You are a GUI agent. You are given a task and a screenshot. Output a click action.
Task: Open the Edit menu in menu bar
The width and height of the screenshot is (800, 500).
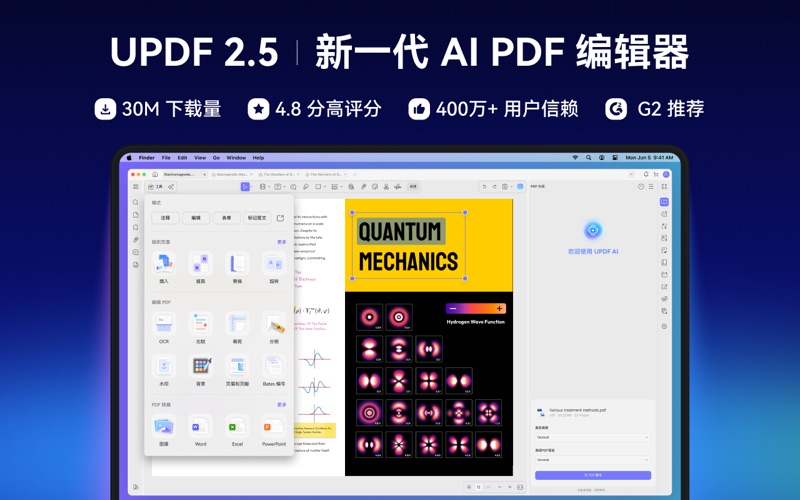tap(182, 158)
